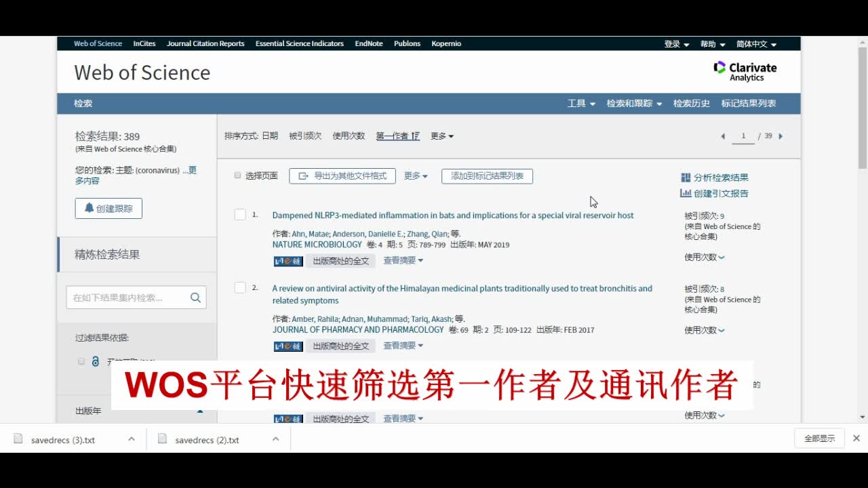The image size is (868, 488).
Task: Click 出版商处的全文 for result 1
Action: (340, 261)
